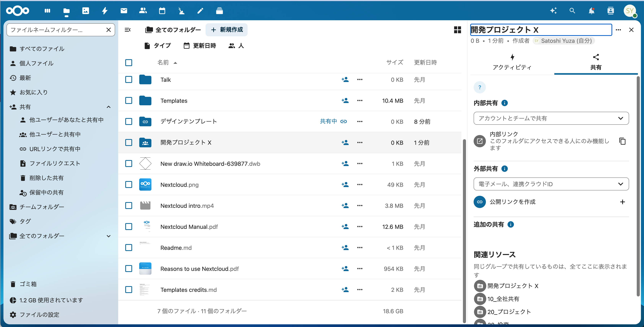644x327 pixels.
Task: Collapse the 共有 section in sidebar
Action: (x=108, y=107)
